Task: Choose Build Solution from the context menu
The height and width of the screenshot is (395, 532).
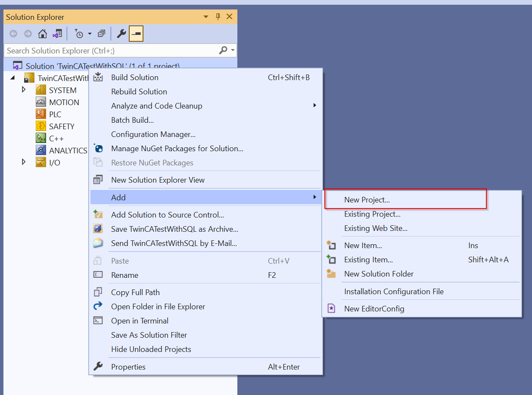Action: (205, 78)
